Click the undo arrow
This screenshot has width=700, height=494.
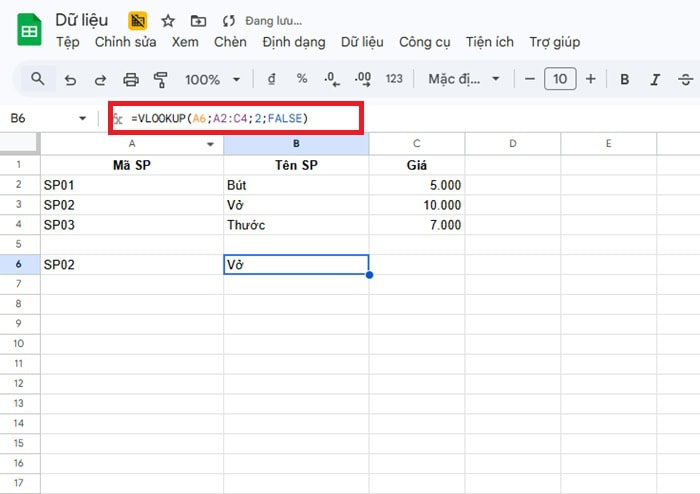point(70,79)
